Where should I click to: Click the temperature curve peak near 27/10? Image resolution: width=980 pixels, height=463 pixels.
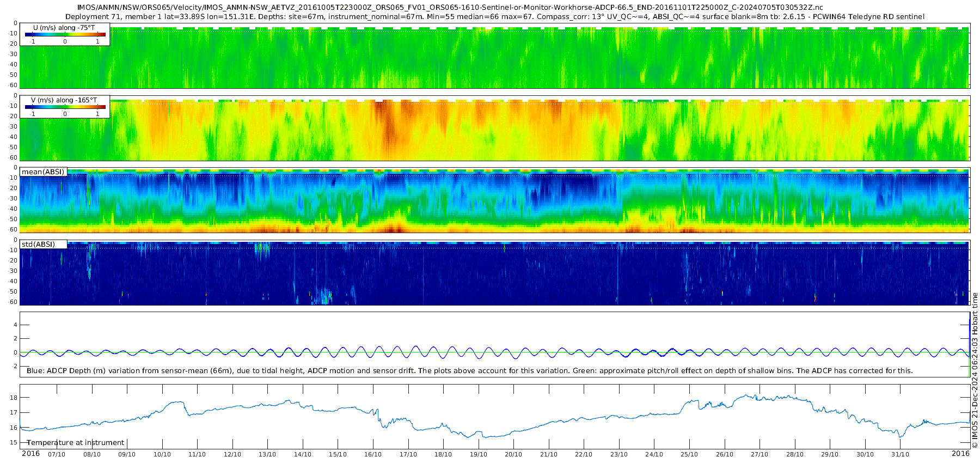tap(756, 396)
